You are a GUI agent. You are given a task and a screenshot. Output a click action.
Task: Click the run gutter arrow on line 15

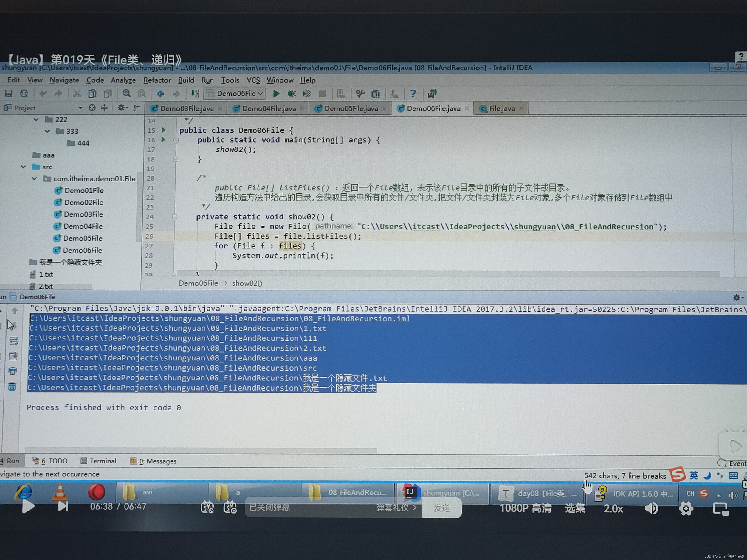click(164, 130)
